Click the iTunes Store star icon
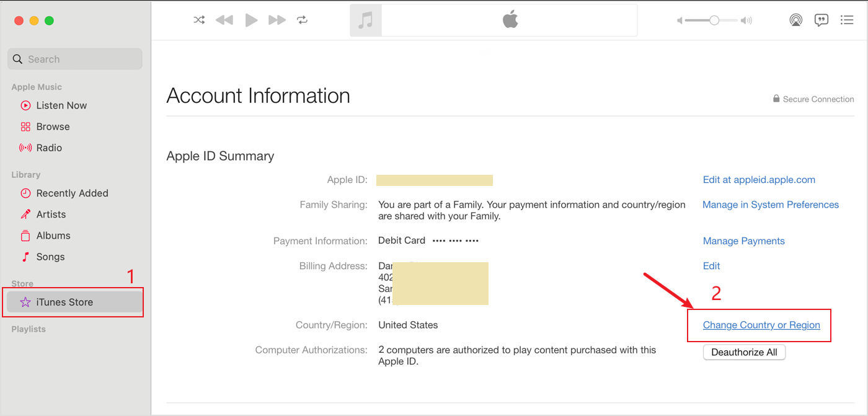This screenshot has width=868, height=416. coord(25,302)
